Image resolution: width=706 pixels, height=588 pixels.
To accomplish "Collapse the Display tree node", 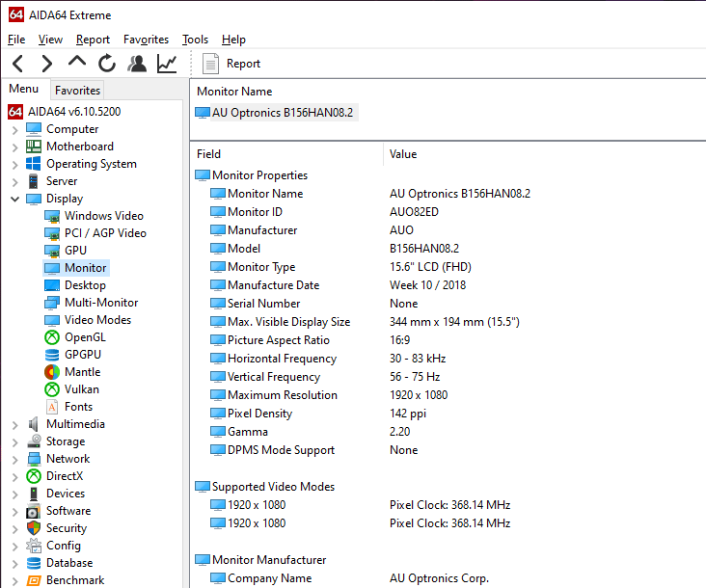I will 14,199.
